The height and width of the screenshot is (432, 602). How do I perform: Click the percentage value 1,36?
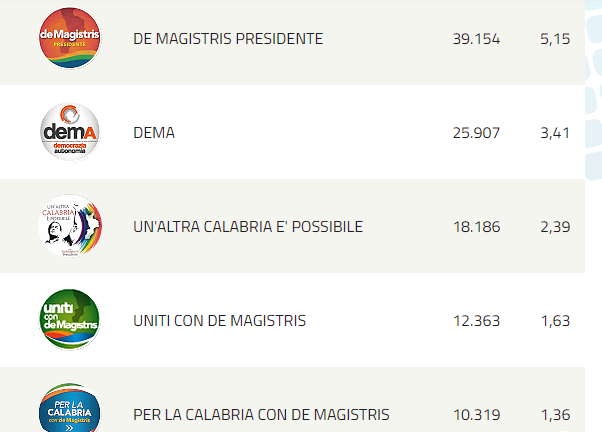pyautogui.click(x=556, y=415)
